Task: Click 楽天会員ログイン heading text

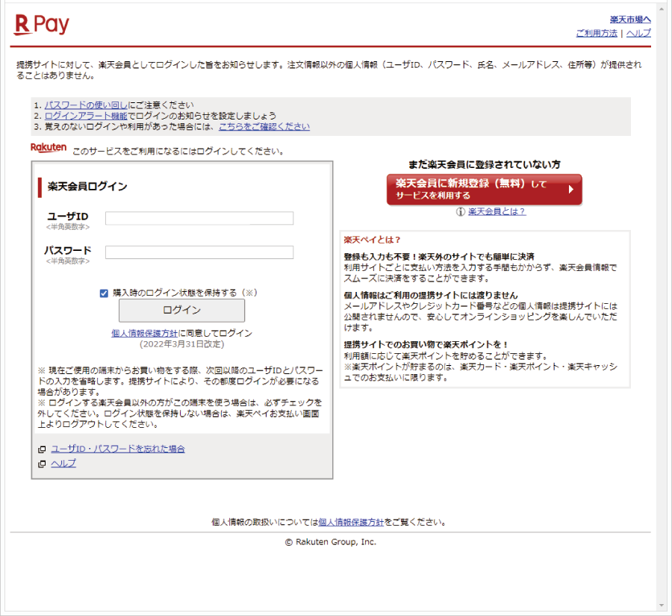Action: pyautogui.click(x=87, y=187)
